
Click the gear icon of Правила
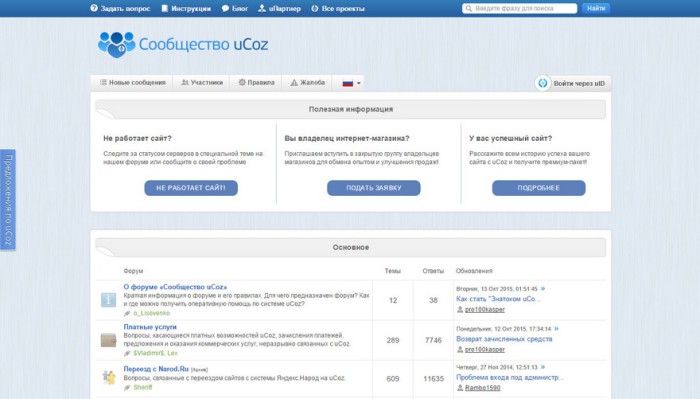[242, 82]
